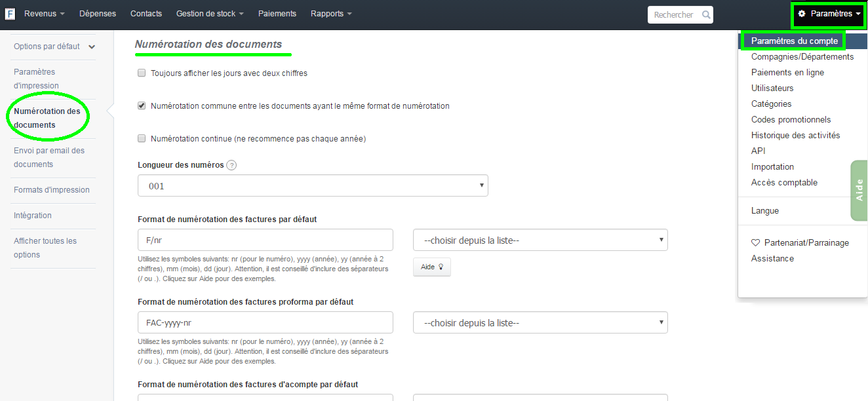
Task: Enable Toujours afficher les jours avec deux chiffres
Action: click(x=142, y=73)
